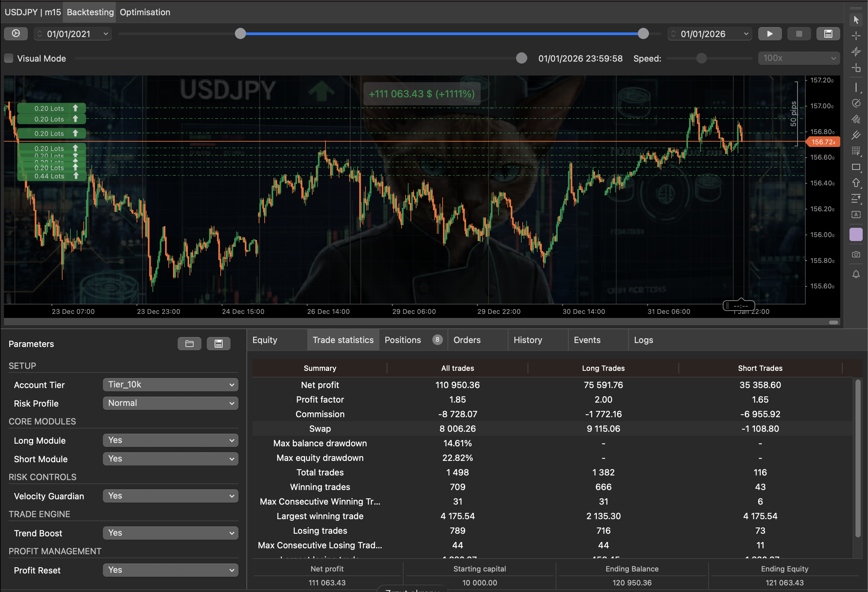Choose the vertical line drawing tool

[856, 87]
